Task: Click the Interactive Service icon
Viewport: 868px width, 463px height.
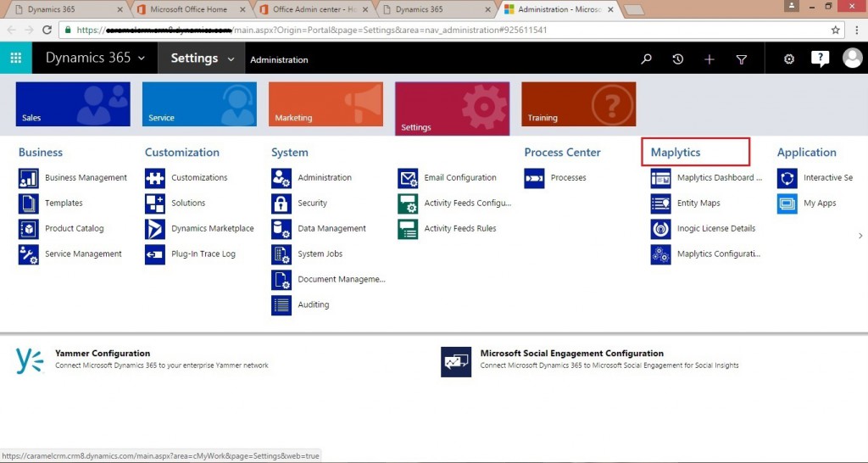Action: tap(787, 178)
